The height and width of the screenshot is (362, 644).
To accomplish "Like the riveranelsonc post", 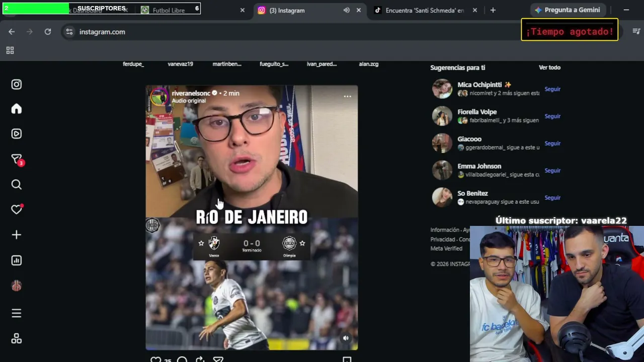I will tap(155, 359).
